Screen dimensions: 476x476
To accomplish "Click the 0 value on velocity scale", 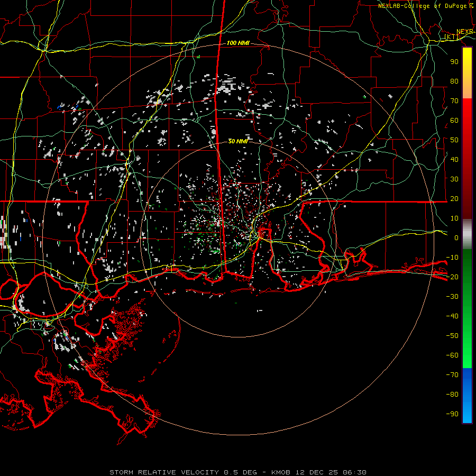I will 456,237.
